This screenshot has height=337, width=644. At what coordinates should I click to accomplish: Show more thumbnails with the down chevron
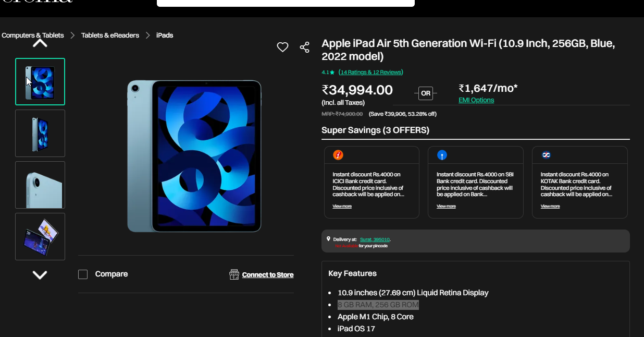pos(40,275)
